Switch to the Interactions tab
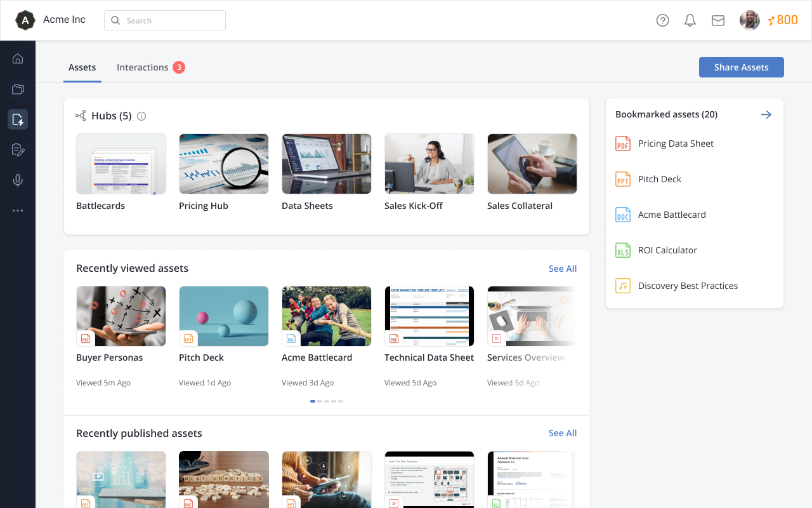This screenshot has height=508, width=812. (x=143, y=67)
